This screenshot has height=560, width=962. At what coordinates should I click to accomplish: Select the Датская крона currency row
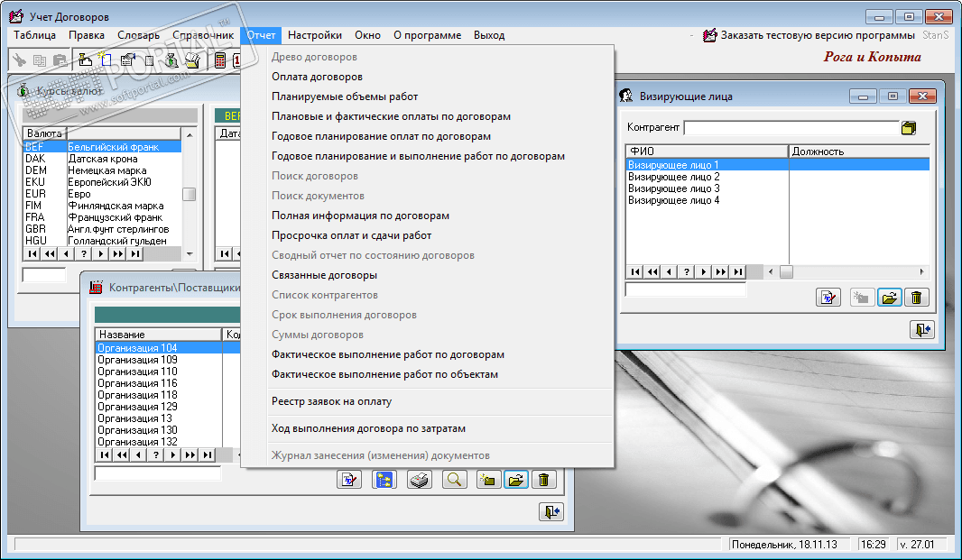(x=103, y=159)
